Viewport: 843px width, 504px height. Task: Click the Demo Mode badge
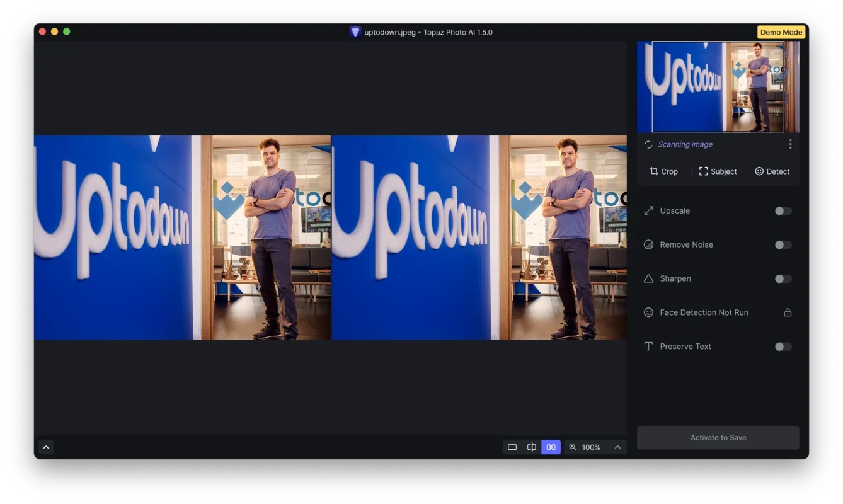(781, 32)
